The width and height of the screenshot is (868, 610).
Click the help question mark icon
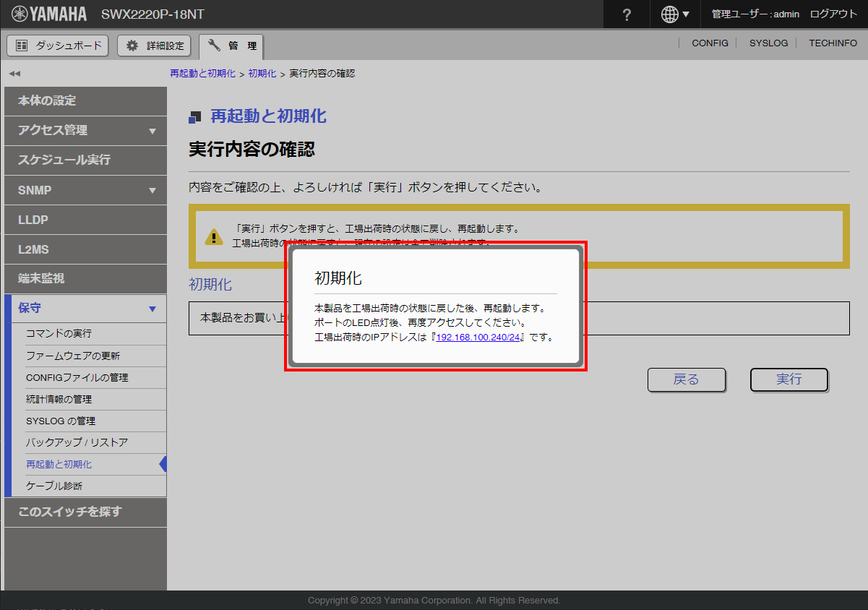[627, 14]
